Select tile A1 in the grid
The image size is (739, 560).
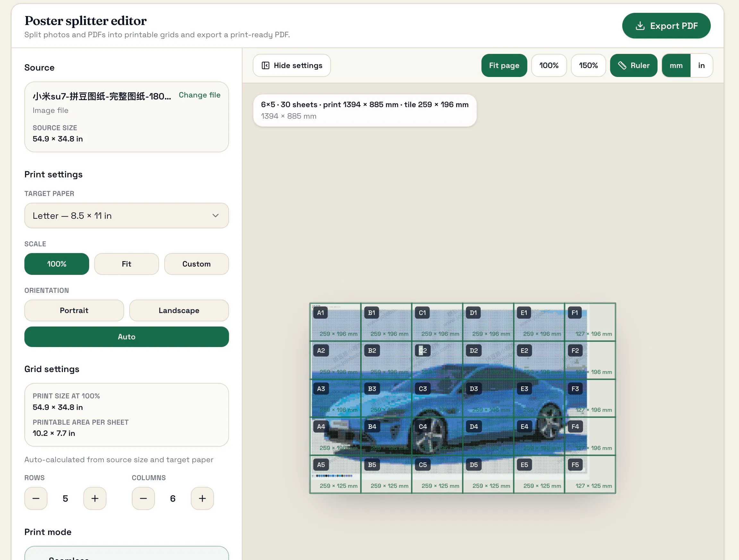336,322
